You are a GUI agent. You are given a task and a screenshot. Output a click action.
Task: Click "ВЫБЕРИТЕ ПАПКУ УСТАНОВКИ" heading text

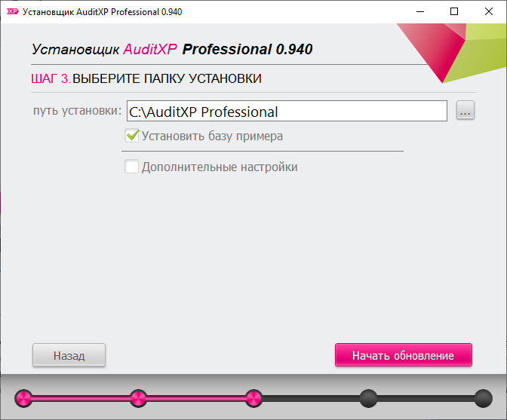(167, 78)
